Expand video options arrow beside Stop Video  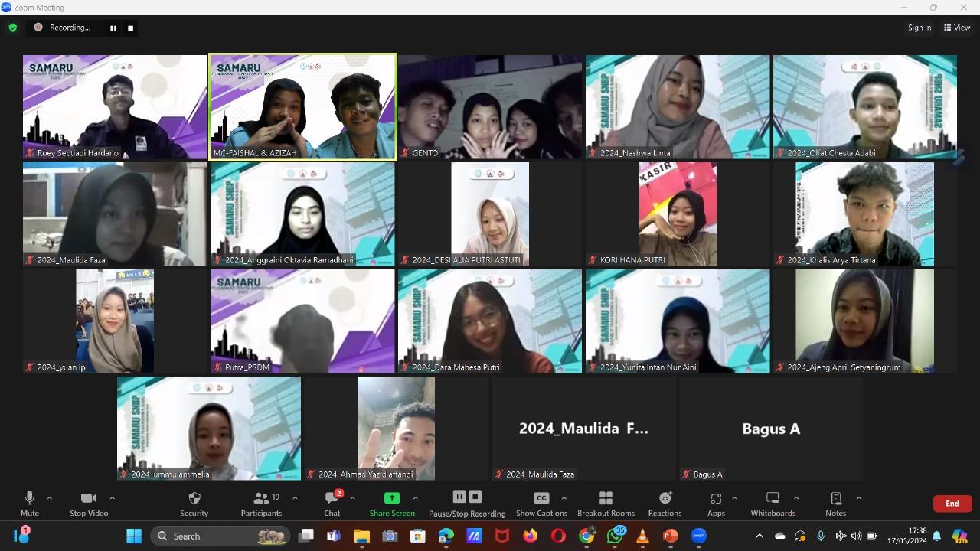coord(112,498)
